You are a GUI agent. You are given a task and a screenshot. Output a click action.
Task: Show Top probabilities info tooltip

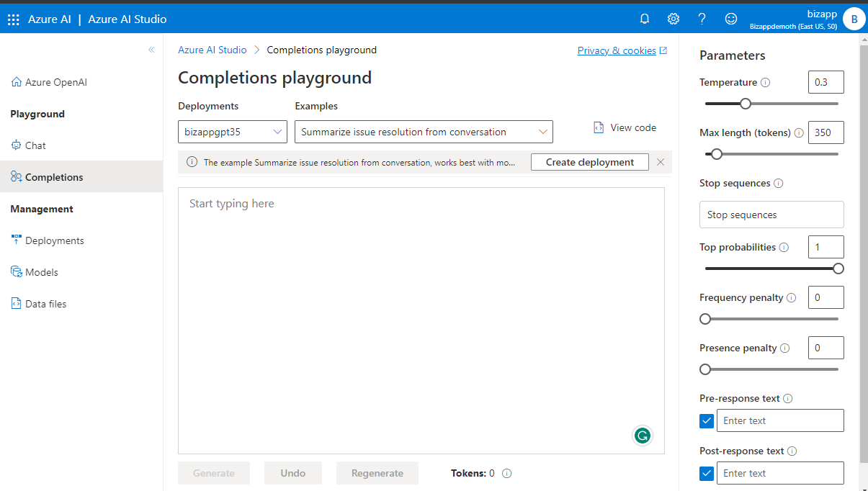click(x=784, y=247)
